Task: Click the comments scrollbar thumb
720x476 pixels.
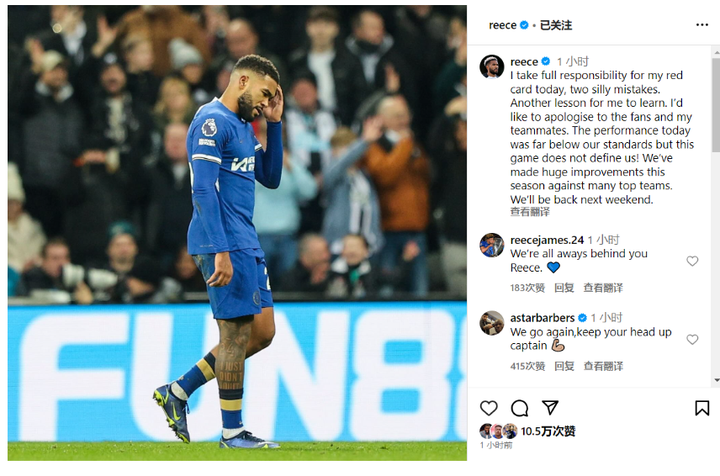Action: click(716, 105)
